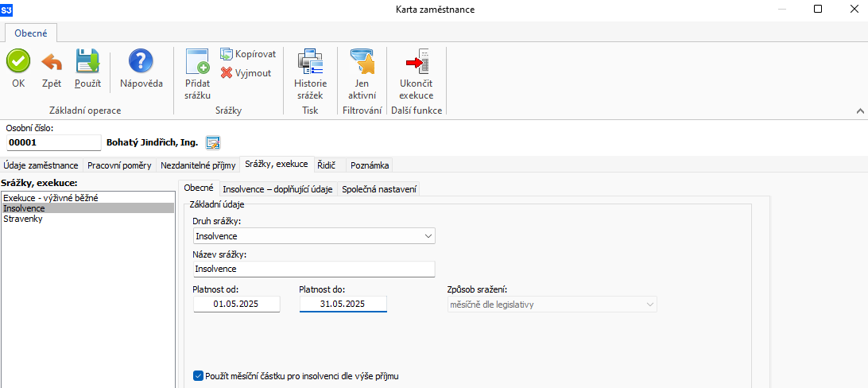The image size is (868, 388).
Task: Open help with the Nápověda icon
Action: [x=141, y=61]
